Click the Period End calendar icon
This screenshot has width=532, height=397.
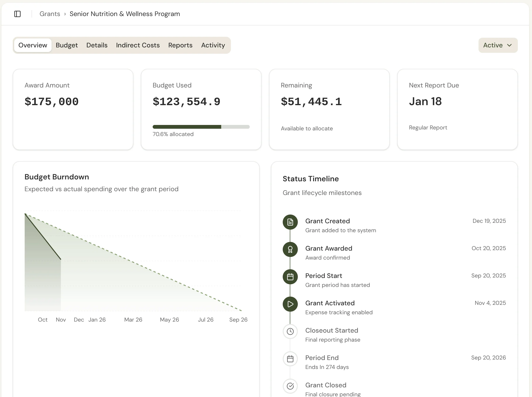pos(290,359)
